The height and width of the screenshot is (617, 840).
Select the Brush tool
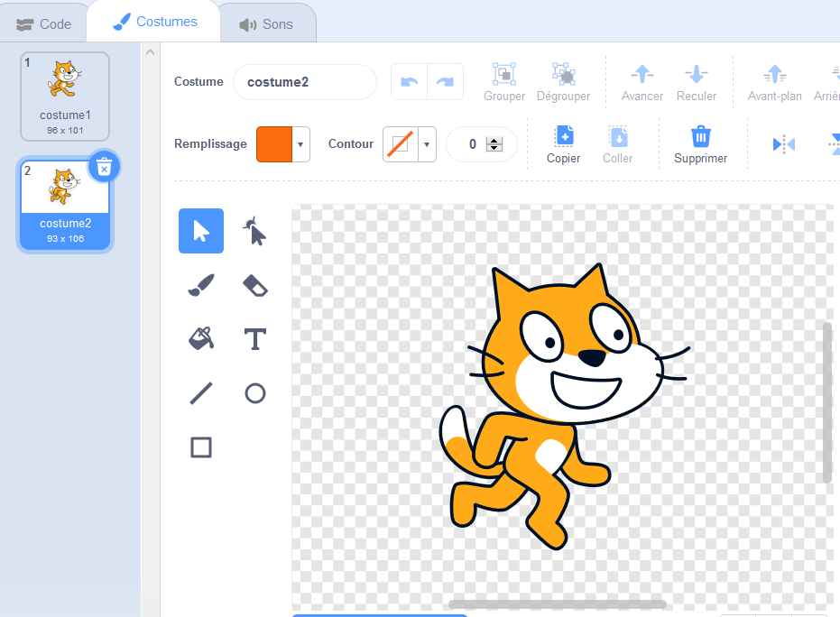(x=201, y=286)
